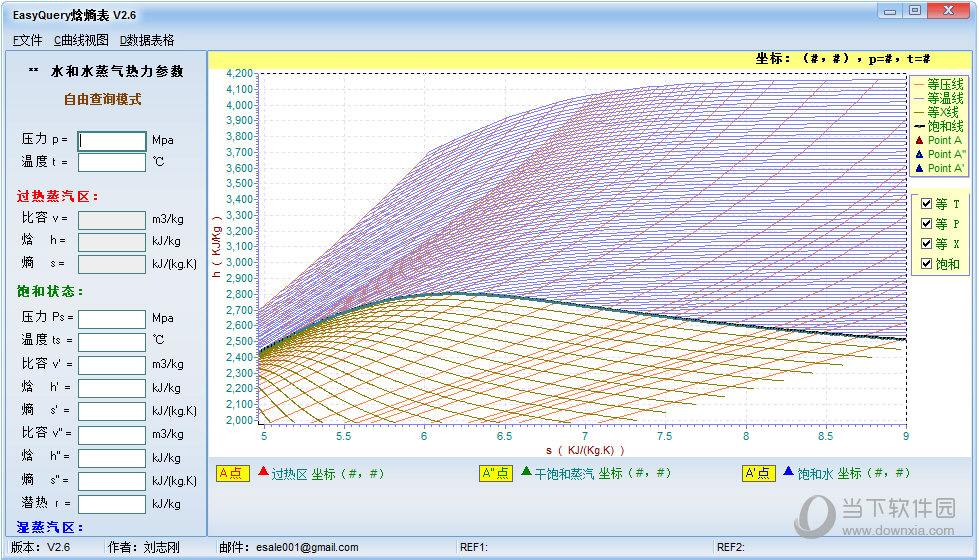Toggle the 等 P isobar checkbox

(x=926, y=224)
